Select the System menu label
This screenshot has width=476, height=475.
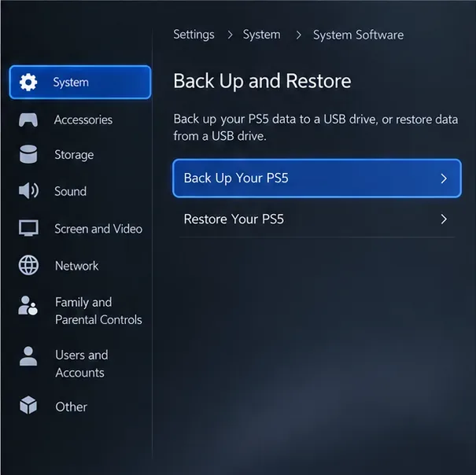pyautogui.click(x=71, y=83)
